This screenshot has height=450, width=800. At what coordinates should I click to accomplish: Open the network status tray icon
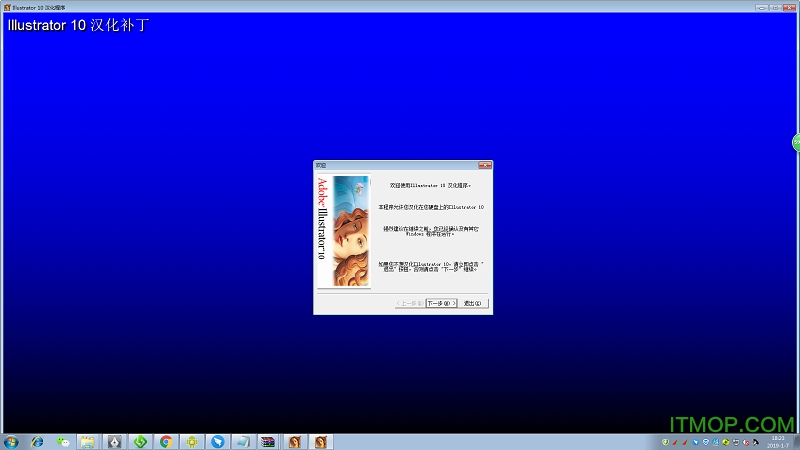[736, 442]
